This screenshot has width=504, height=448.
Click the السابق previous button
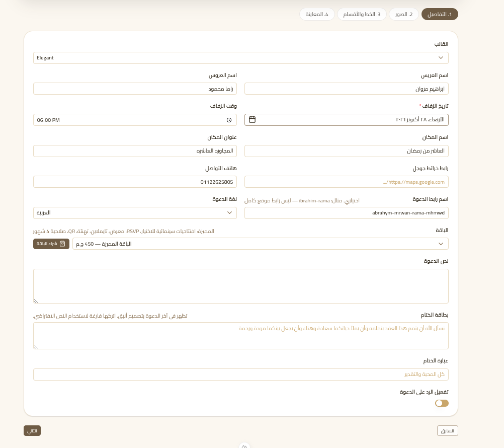(x=448, y=430)
